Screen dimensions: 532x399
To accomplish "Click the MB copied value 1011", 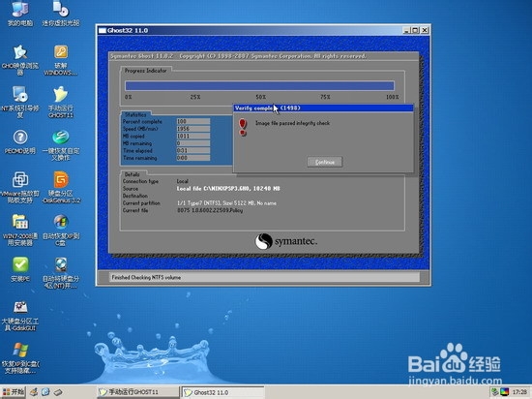I will tap(193, 137).
